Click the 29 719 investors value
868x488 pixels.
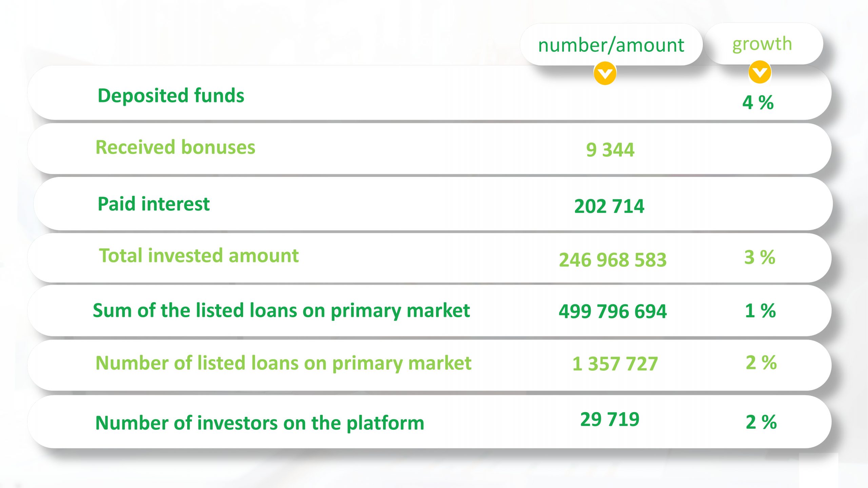click(x=610, y=420)
